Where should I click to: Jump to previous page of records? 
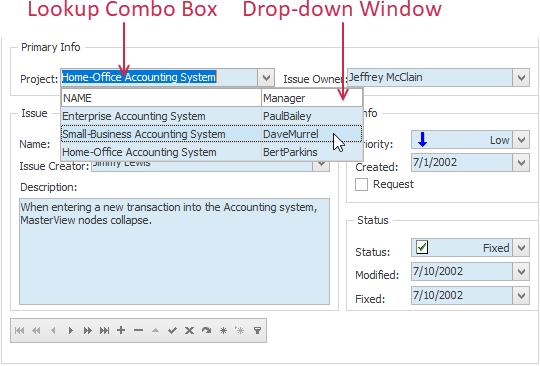pyautogui.click(x=36, y=331)
